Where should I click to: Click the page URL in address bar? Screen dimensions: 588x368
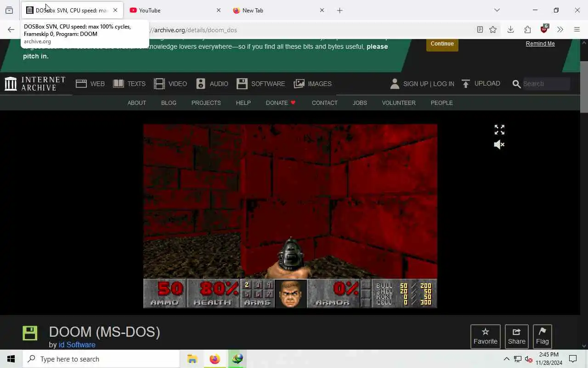click(196, 30)
